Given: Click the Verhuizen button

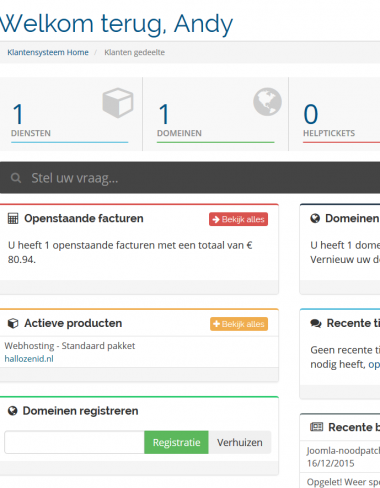Looking at the screenshot, I should [x=240, y=442].
